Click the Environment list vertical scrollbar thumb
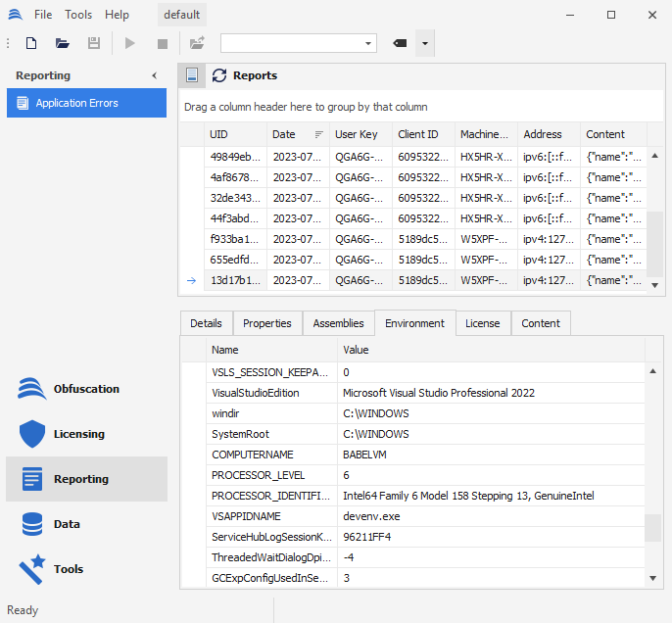The height and width of the screenshot is (623, 672). 654,527
